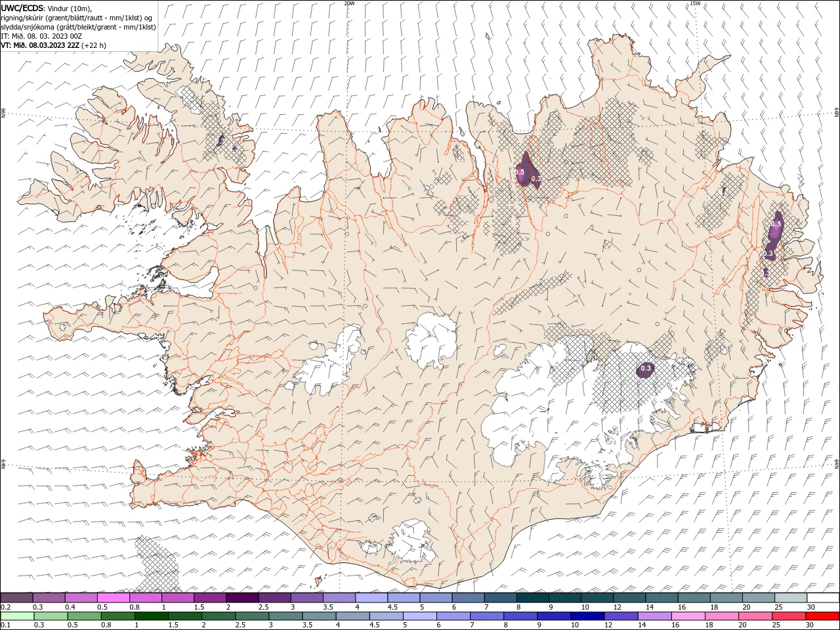The image size is (840, 630).
Task: Select the pale green swatch labeled 0.1
Action: pyautogui.click(x=17, y=616)
